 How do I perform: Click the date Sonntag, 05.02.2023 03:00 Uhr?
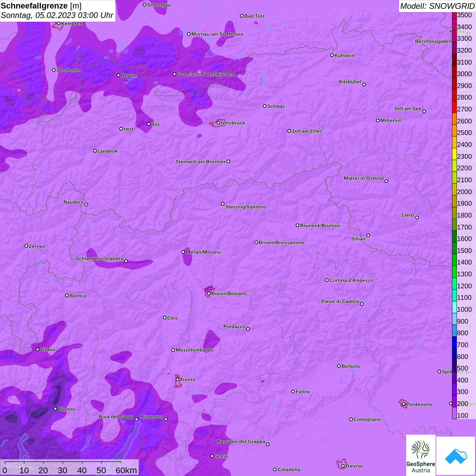point(57,15)
